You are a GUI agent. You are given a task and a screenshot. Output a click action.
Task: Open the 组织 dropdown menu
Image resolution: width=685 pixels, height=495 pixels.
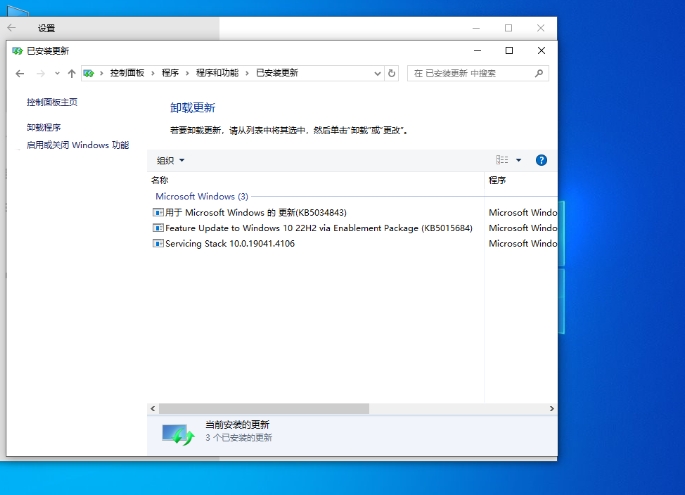(x=170, y=160)
